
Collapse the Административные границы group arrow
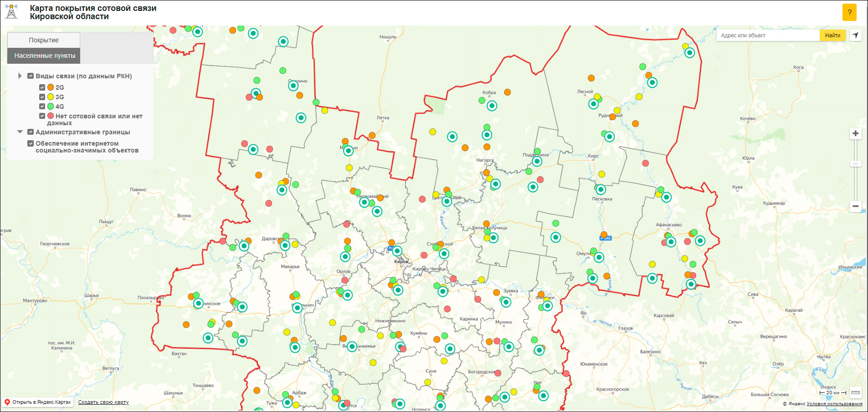(x=20, y=132)
